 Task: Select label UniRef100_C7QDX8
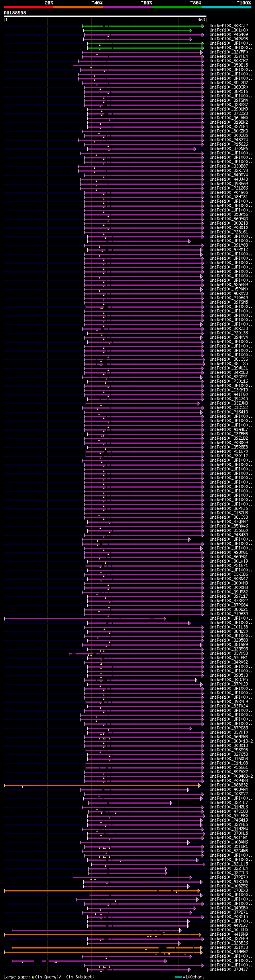[x=229, y=891]
